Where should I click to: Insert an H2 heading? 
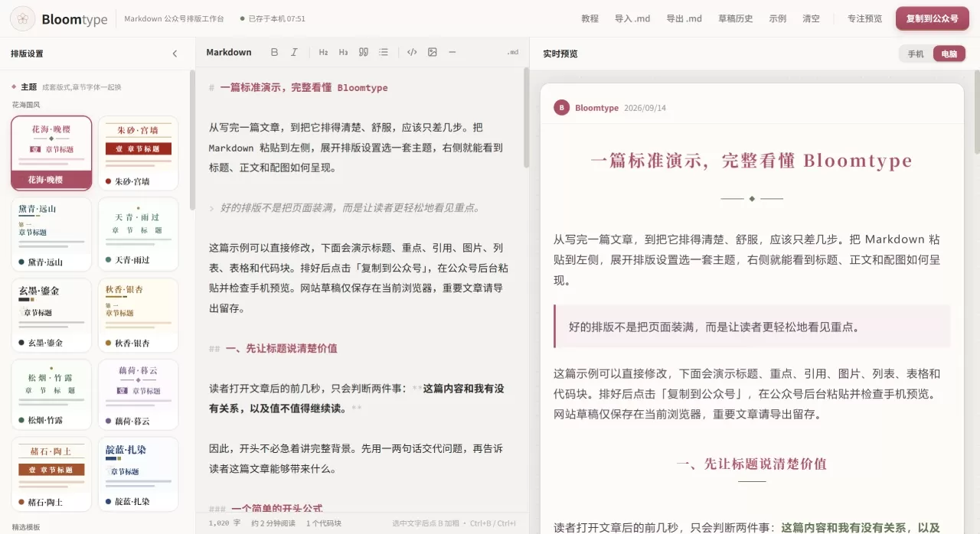click(x=323, y=52)
